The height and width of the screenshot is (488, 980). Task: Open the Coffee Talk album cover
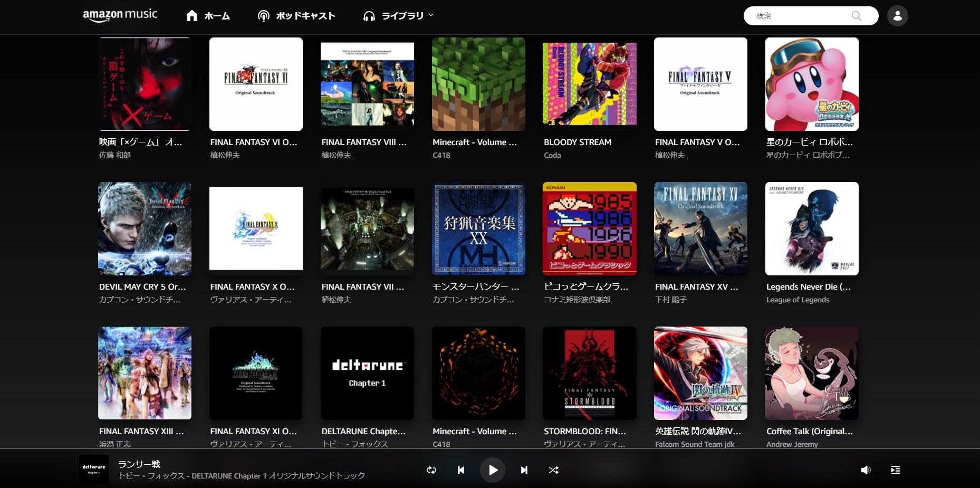click(x=812, y=373)
